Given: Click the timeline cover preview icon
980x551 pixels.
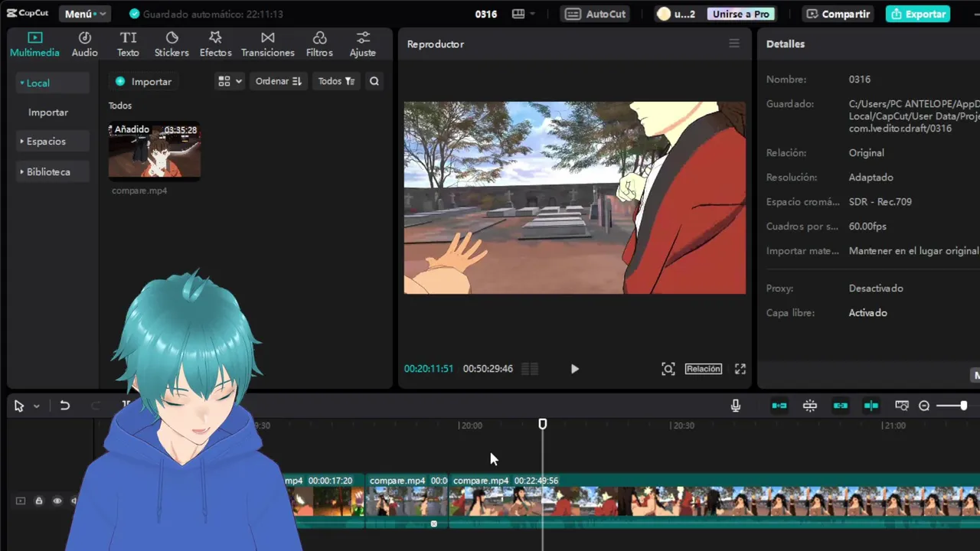Looking at the screenshot, I should [x=902, y=406].
